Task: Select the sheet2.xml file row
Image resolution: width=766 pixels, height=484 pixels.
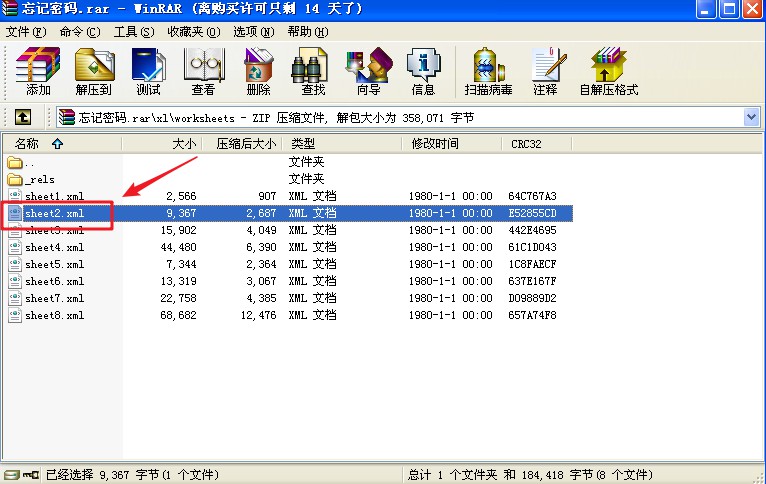Action: coord(288,213)
